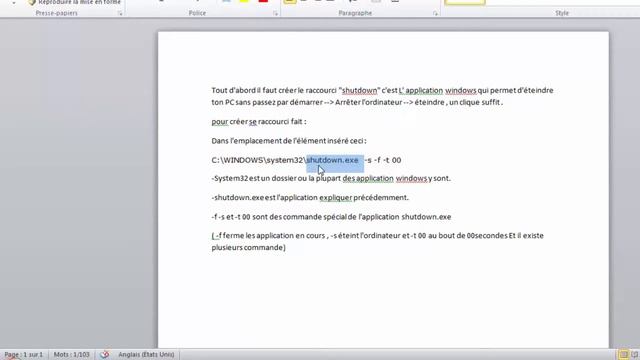Switch to Print Layout view icon
The image size is (640, 360).
[x=624, y=354]
